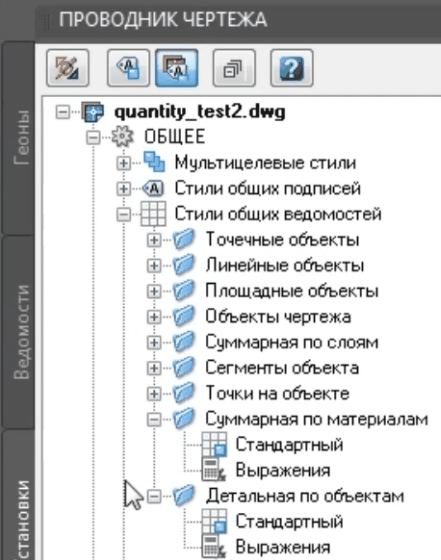This screenshot has width=441, height=560.
Task: Select the ОБЩЕЕ tree label
Action: (175, 137)
